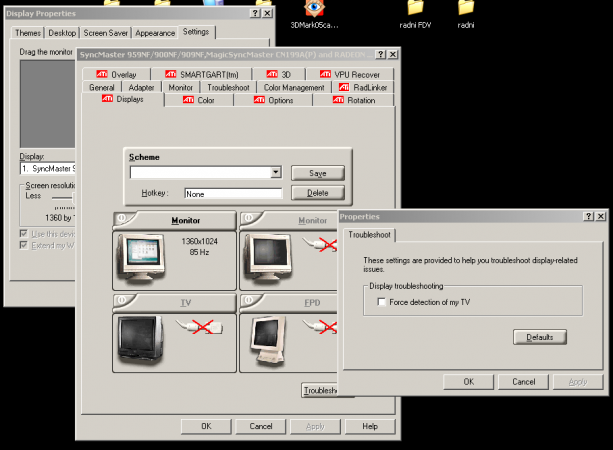
Task: Toggle Use this device checkbox in Display Properties
Action: pos(24,234)
